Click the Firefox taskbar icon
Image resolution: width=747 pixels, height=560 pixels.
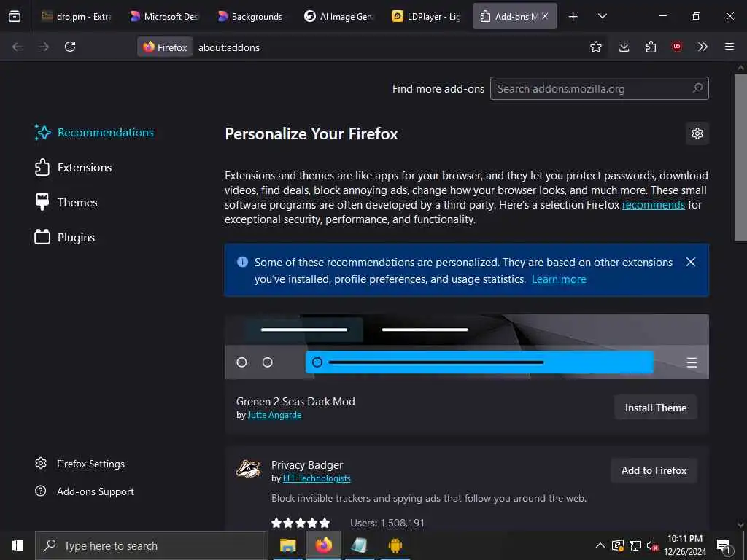pyautogui.click(x=324, y=545)
